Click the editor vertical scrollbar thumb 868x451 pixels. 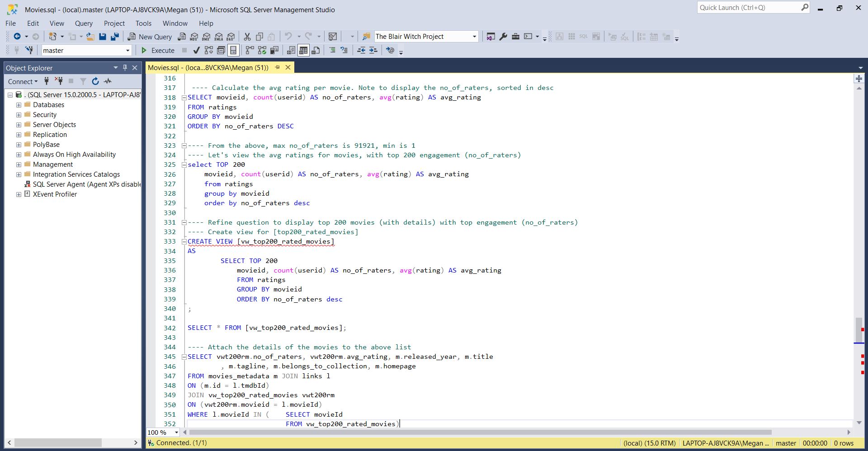859,331
